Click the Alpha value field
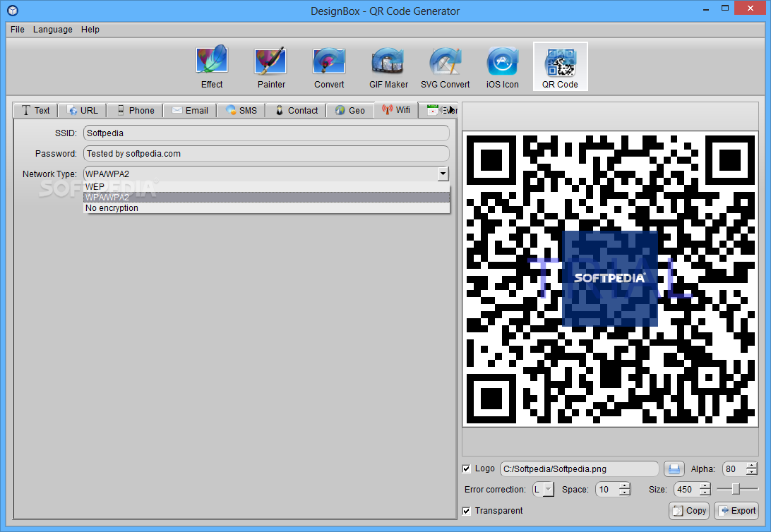 tap(734, 469)
